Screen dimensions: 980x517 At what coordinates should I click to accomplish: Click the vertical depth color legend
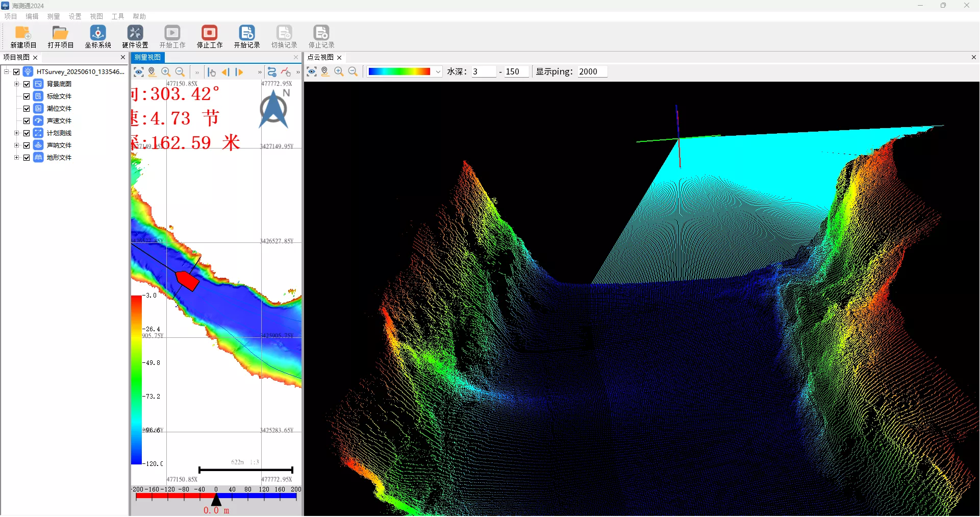[136, 380]
